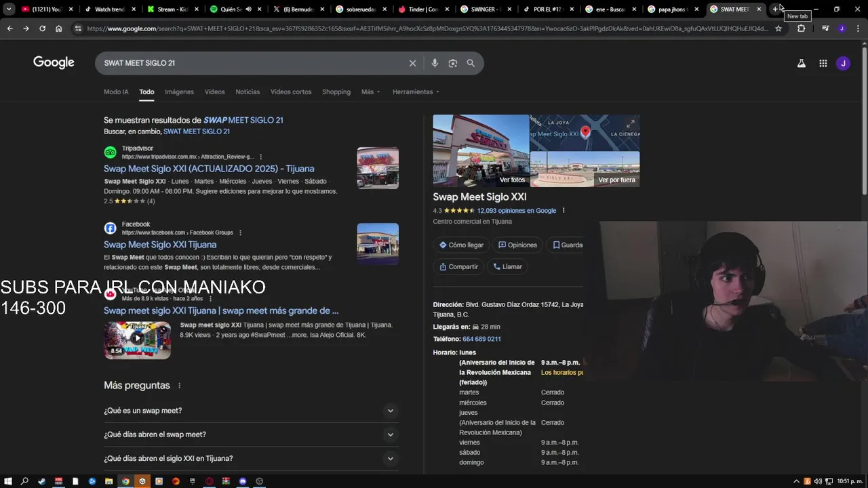Open Swap Meet Siglo XXI Tijuana Facebook result
The image size is (868, 488).
pyautogui.click(x=160, y=245)
